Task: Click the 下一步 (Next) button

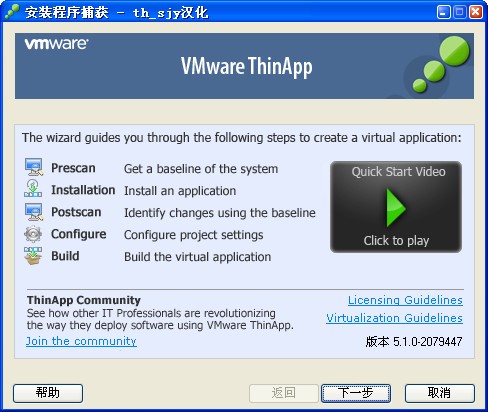Action: coord(356,393)
